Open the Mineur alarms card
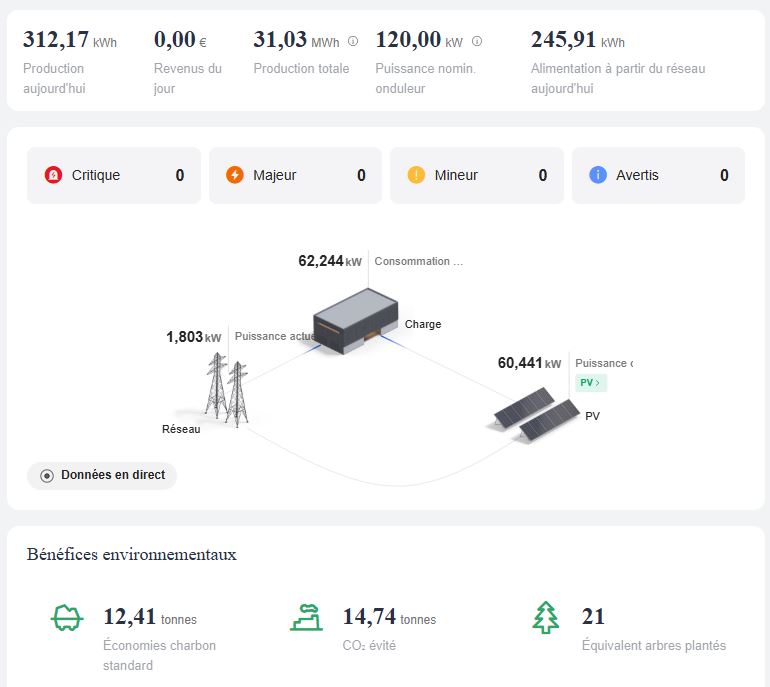 [x=477, y=175]
